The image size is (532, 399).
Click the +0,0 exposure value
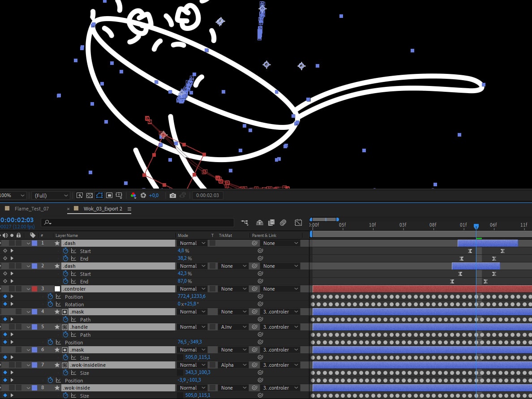coord(154,196)
